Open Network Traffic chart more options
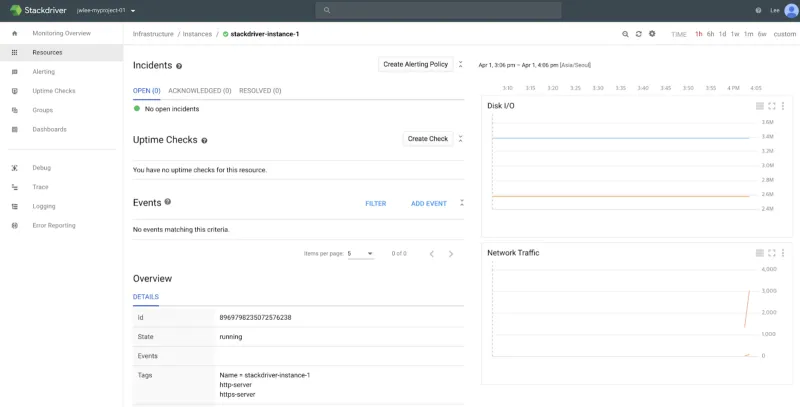 click(783, 253)
